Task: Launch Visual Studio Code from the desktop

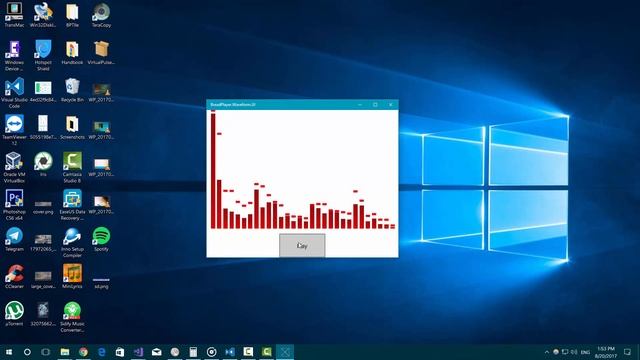Action: tap(14, 93)
